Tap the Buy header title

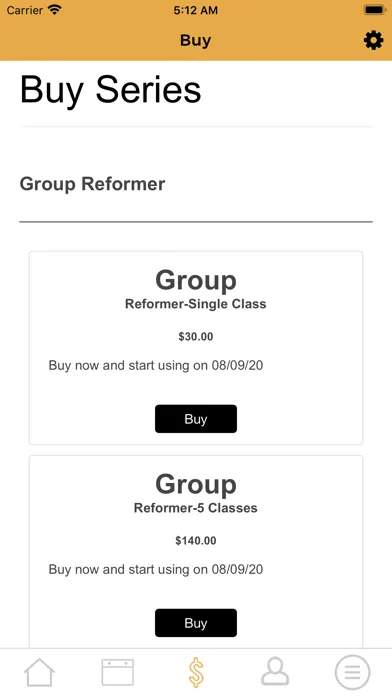[195, 40]
